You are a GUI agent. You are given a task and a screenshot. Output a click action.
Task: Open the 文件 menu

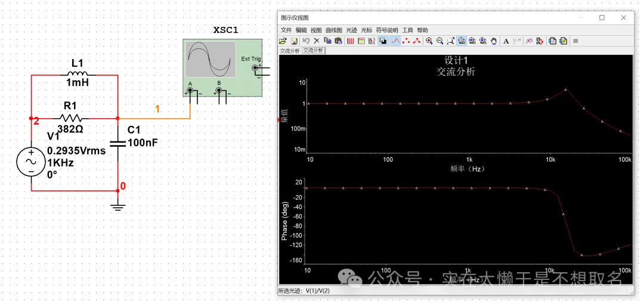(286, 30)
